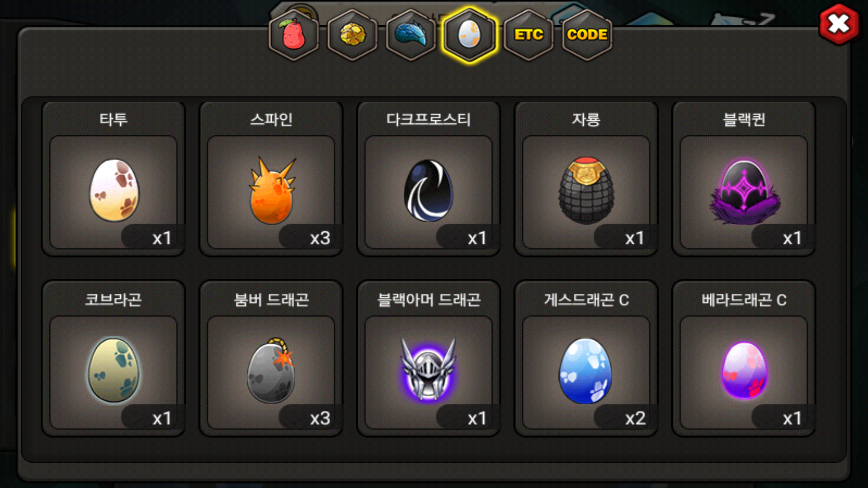This screenshot has height=488, width=868.
Task: Open the ETC tab
Action: click(x=528, y=35)
